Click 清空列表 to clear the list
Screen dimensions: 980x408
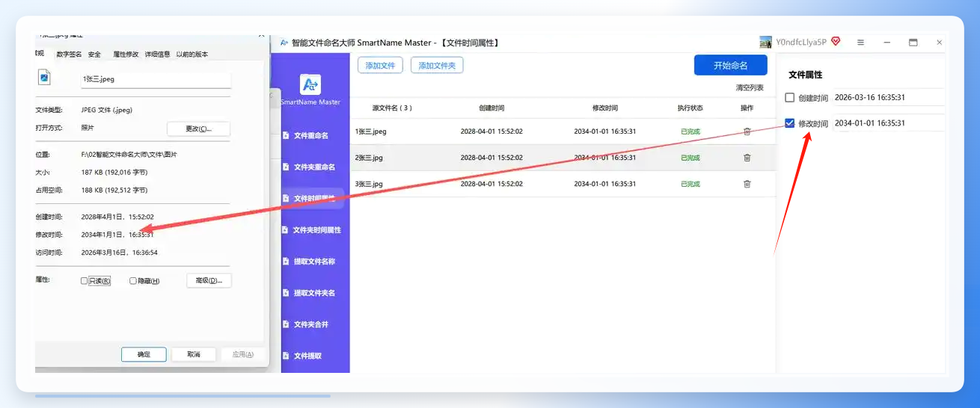(750, 88)
